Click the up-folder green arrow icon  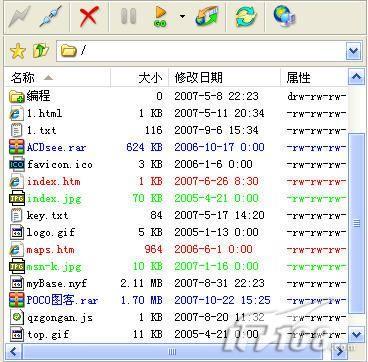click(x=41, y=51)
